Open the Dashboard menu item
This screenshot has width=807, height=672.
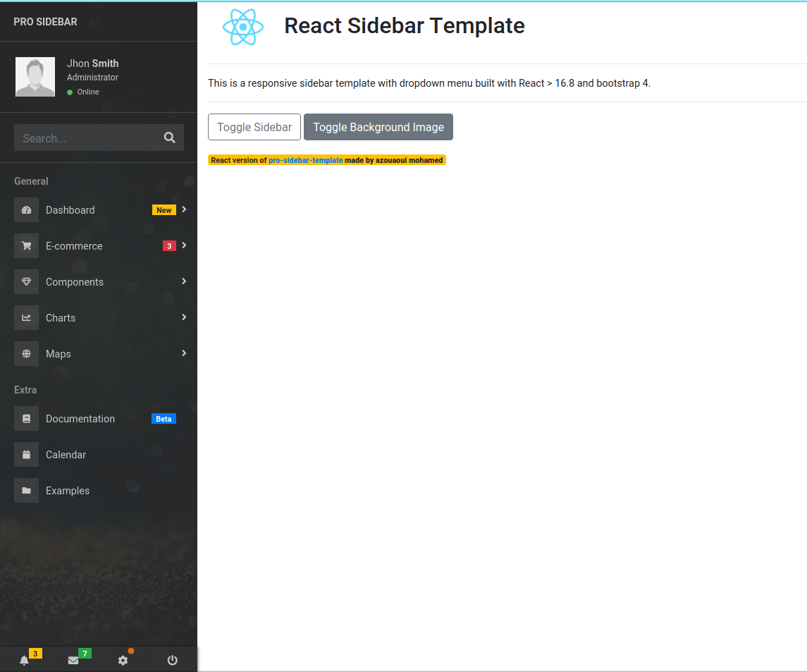pos(98,210)
